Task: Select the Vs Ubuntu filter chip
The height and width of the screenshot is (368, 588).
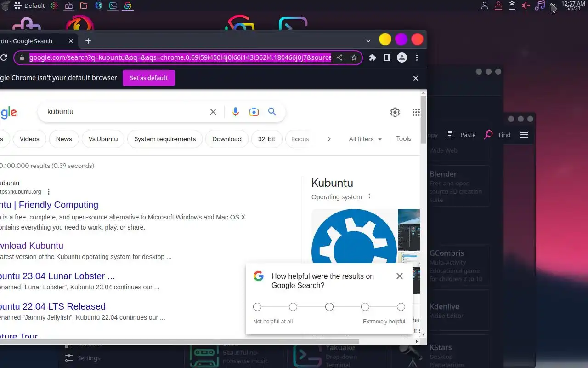Action: point(103,139)
